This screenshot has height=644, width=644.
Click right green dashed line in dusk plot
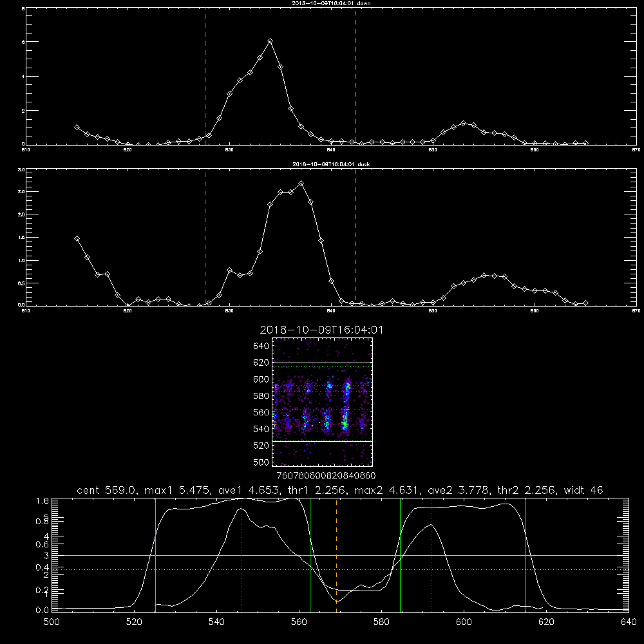pyautogui.click(x=355, y=238)
